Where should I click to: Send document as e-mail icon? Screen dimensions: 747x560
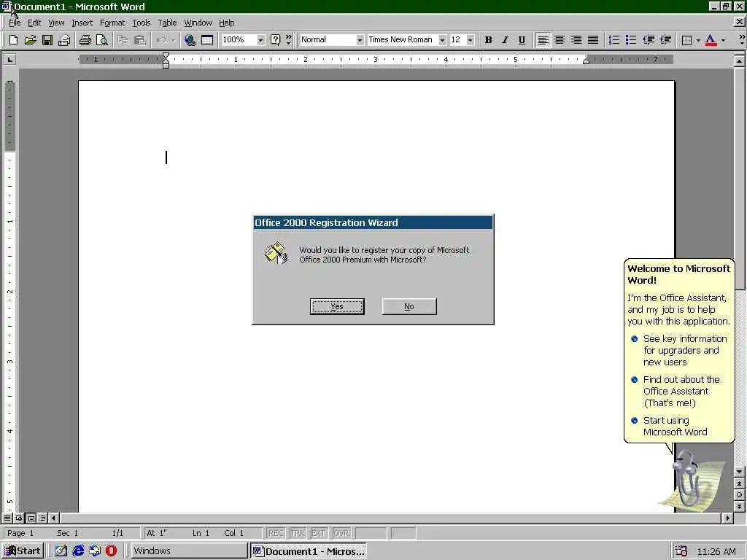click(x=64, y=40)
